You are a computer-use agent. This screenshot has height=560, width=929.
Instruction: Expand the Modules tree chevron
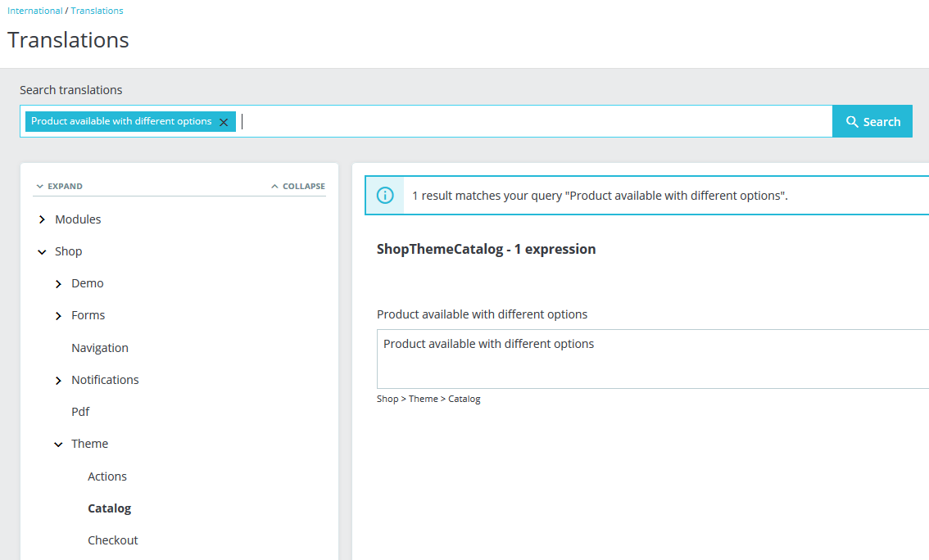(42, 219)
